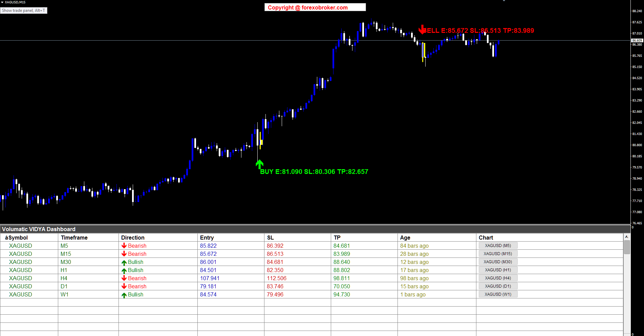Click the D1 timeframe cell
This screenshot has width=644, height=336.
[64, 286]
